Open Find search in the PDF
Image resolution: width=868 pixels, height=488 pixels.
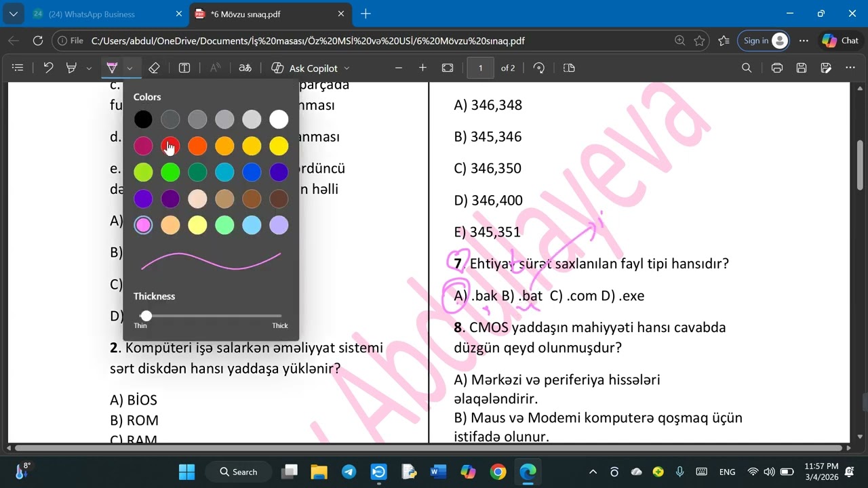tap(747, 68)
